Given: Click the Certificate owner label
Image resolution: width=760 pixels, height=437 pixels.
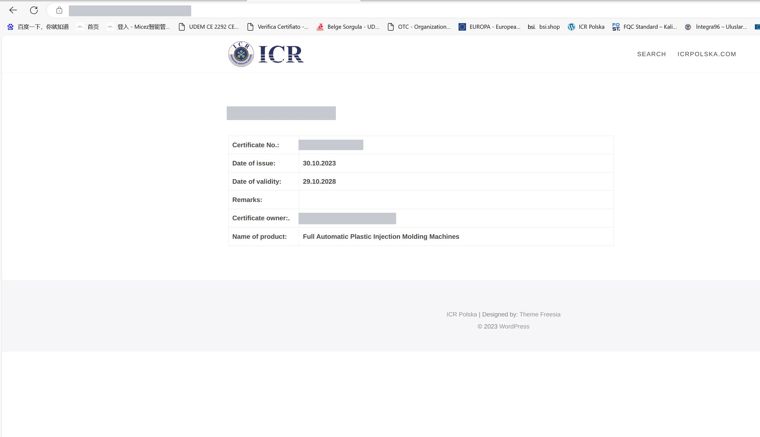Looking at the screenshot, I should click(x=261, y=218).
